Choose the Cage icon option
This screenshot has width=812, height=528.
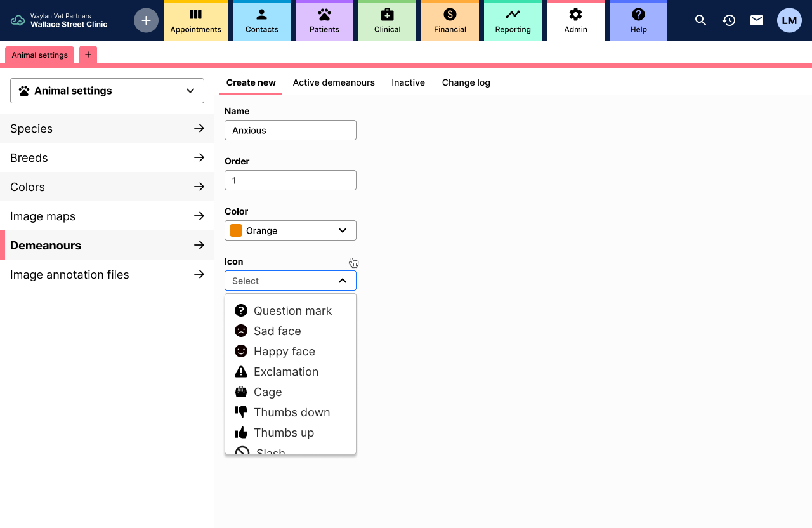291,392
